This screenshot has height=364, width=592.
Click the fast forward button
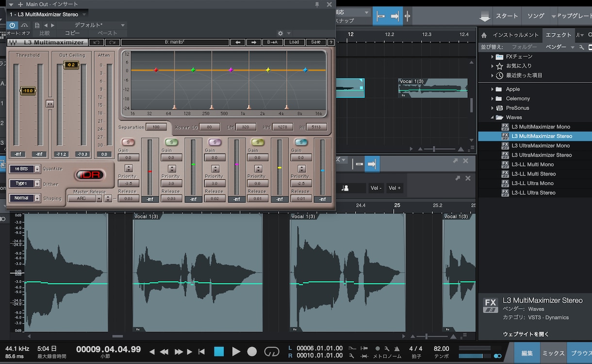(x=179, y=352)
